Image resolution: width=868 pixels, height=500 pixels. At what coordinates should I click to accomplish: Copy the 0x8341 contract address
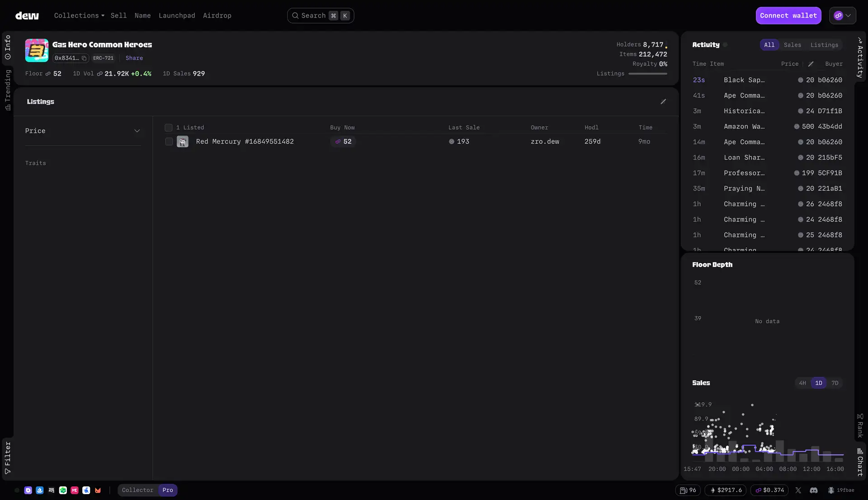coord(84,58)
